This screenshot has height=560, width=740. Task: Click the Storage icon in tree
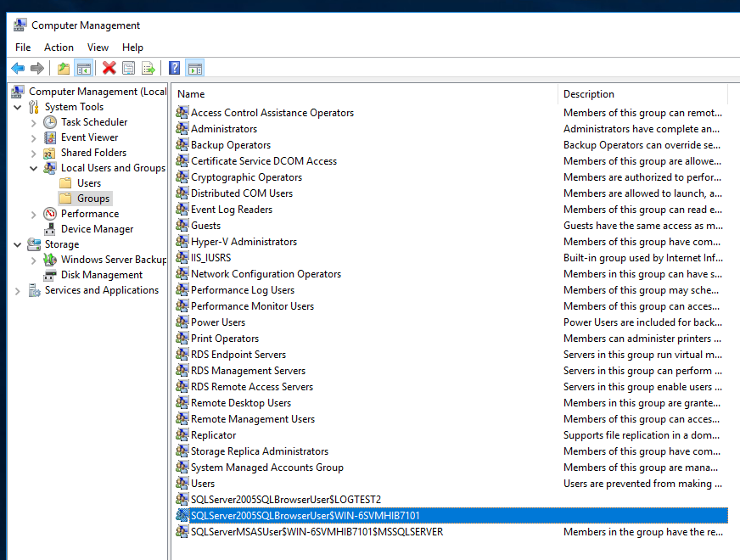tap(34, 244)
